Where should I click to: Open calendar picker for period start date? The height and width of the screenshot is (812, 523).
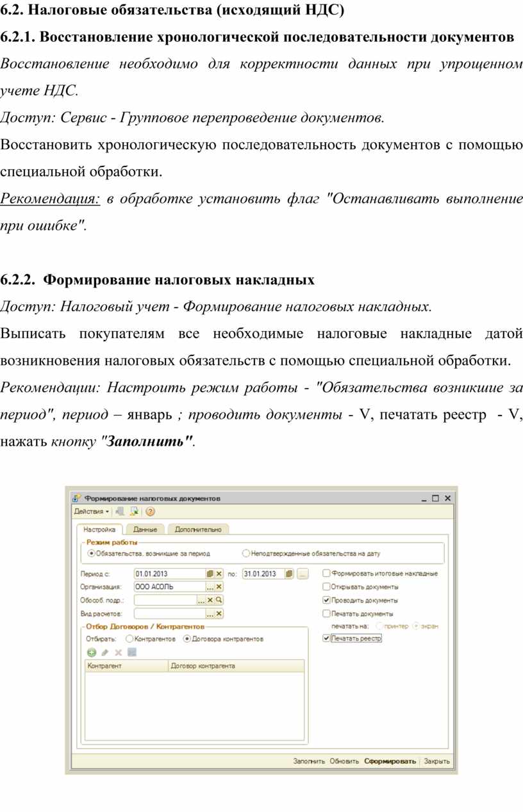pos(210,574)
